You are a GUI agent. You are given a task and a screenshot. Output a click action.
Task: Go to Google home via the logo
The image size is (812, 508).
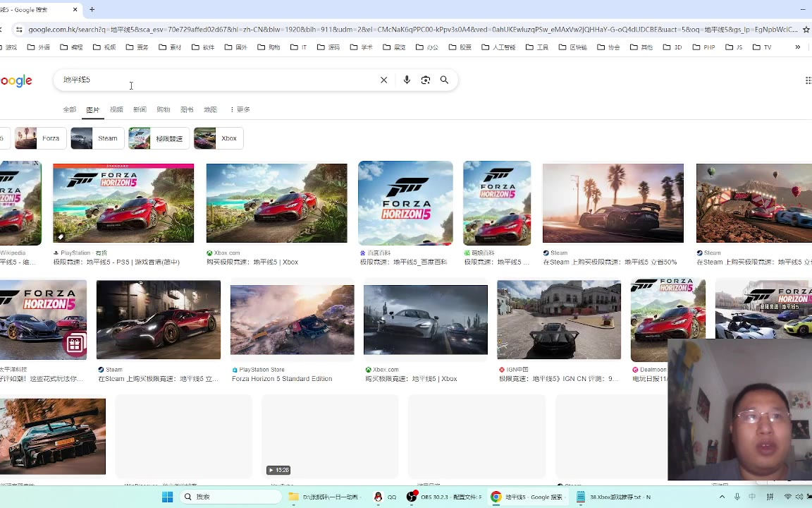click(16, 81)
